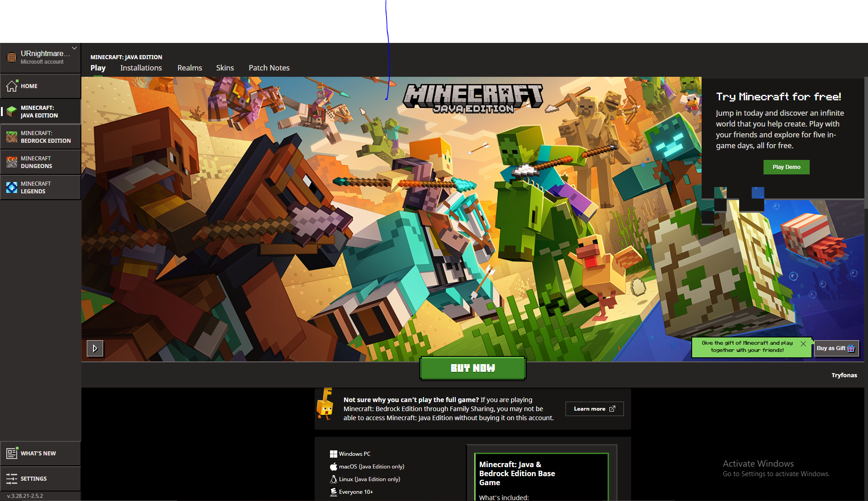Screen dimensions: 868x501
Task: Click the Play Demo button
Action: 786,167
